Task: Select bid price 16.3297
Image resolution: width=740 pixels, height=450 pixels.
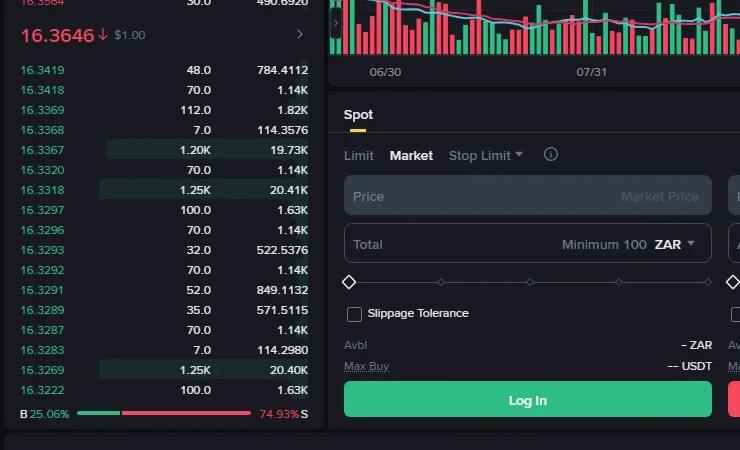Action: tap(42, 210)
